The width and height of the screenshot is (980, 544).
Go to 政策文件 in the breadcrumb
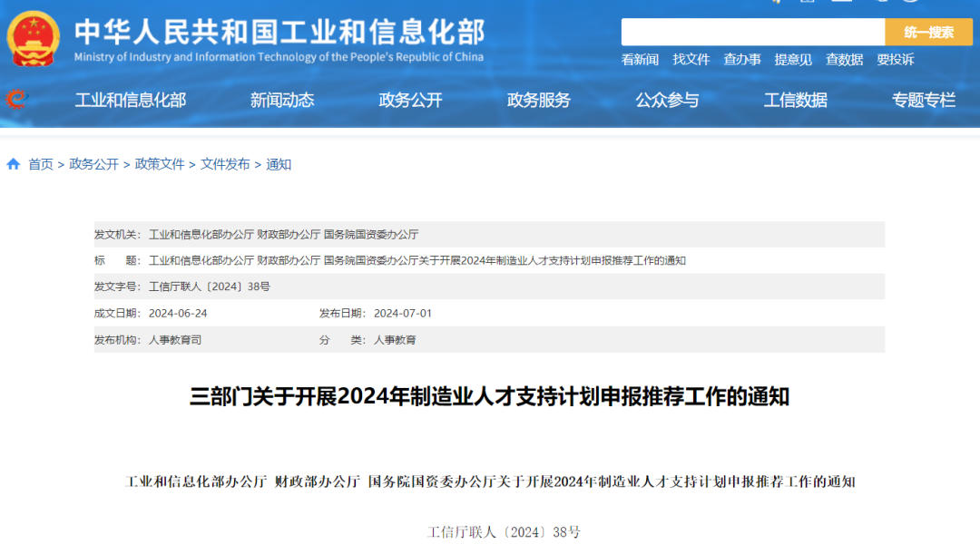tap(160, 164)
